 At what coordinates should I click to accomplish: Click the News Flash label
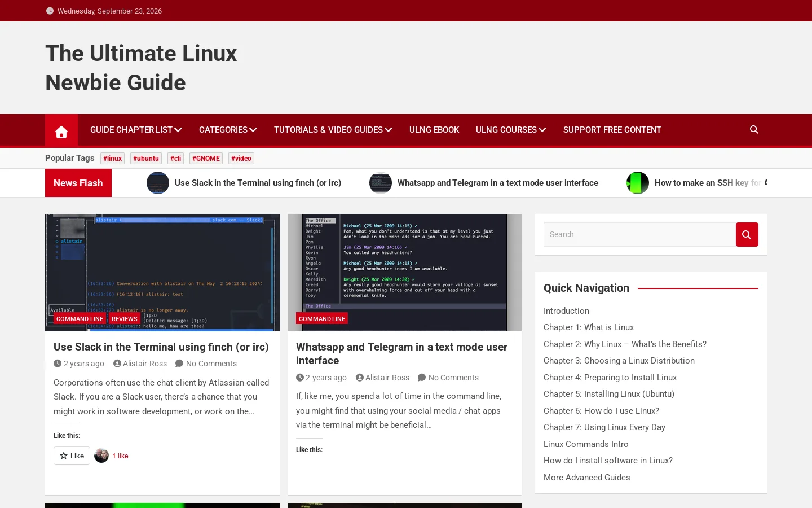point(78,183)
